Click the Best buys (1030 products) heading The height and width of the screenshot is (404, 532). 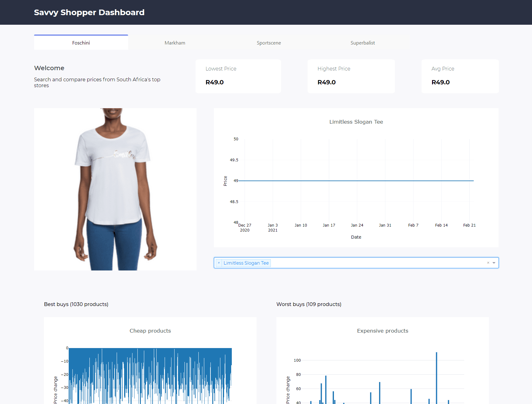click(x=76, y=304)
